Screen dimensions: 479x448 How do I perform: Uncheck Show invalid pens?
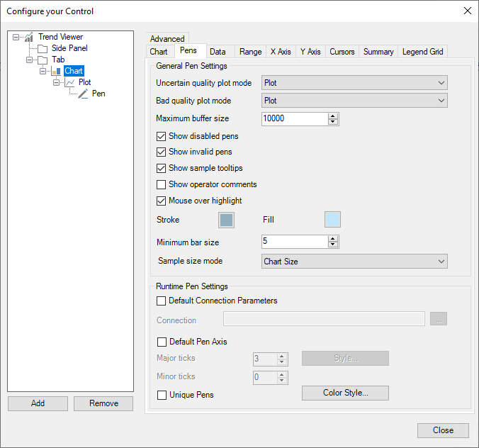click(161, 152)
